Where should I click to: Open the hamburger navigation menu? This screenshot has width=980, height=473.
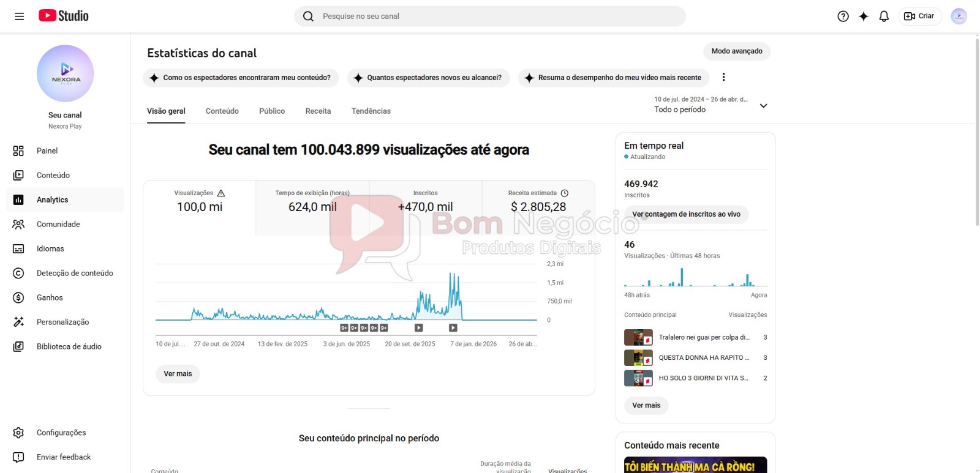(x=19, y=17)
